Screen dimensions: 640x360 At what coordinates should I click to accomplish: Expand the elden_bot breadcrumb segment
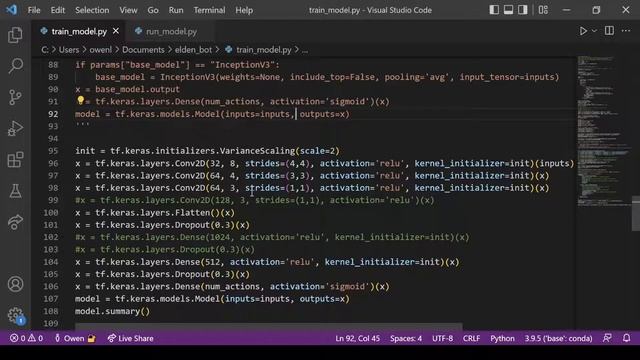[193, 50]
